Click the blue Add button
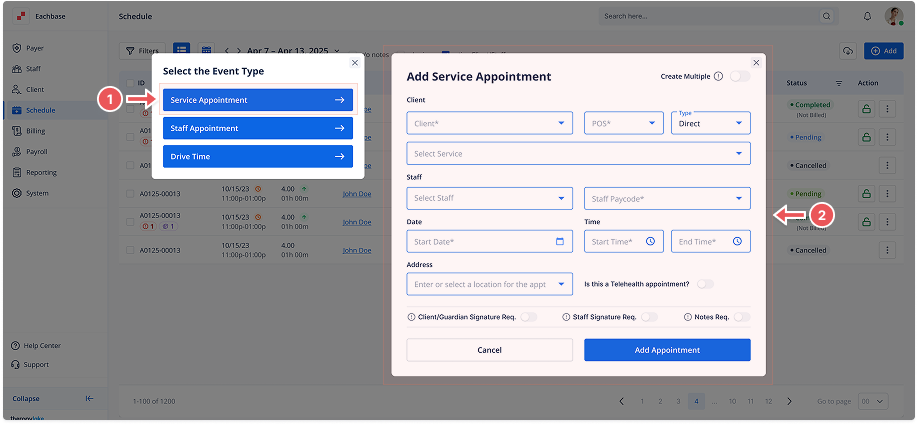The image size is (918, 425). click(x=883, y=51)
